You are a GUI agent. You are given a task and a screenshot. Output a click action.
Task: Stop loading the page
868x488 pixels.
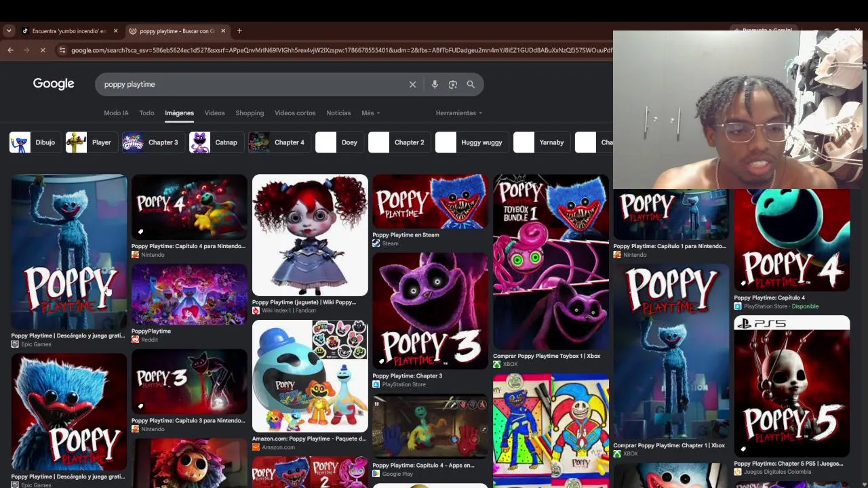(x=42, y=50)
